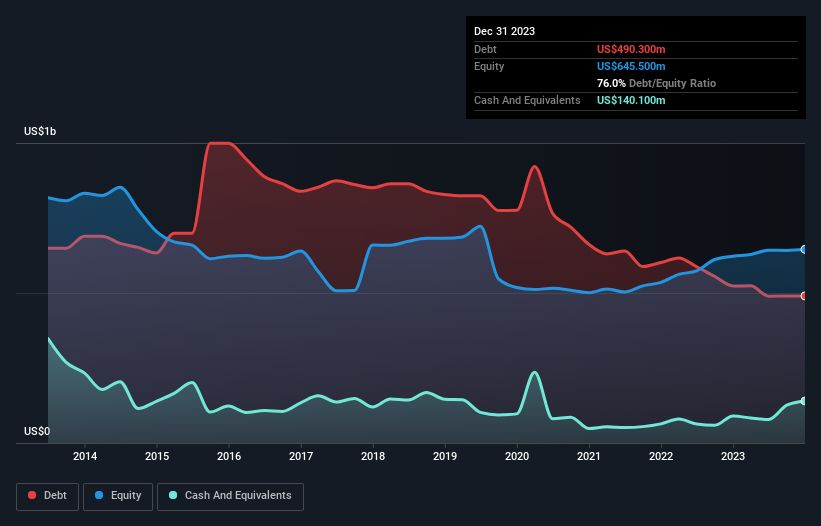Click the 2017 x-axis label
The image size is (821, 526).
click(301, 456)
